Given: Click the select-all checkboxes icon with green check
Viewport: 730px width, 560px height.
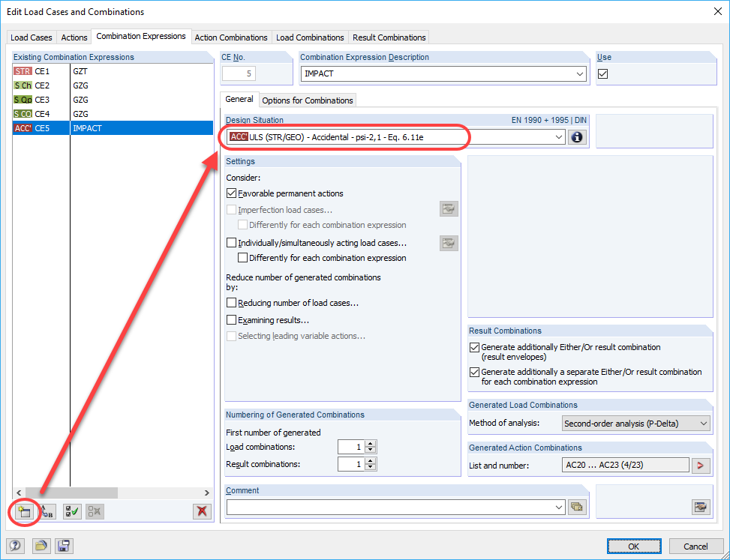Looking at the screenshot, I should (x=70, y=511).
